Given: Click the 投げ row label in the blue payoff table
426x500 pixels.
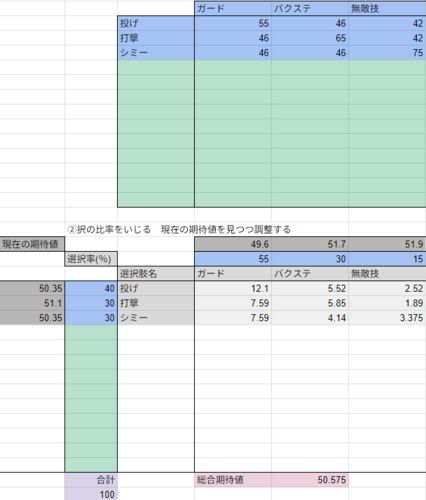Looking at the screenshot, I should tap(156, 23).
